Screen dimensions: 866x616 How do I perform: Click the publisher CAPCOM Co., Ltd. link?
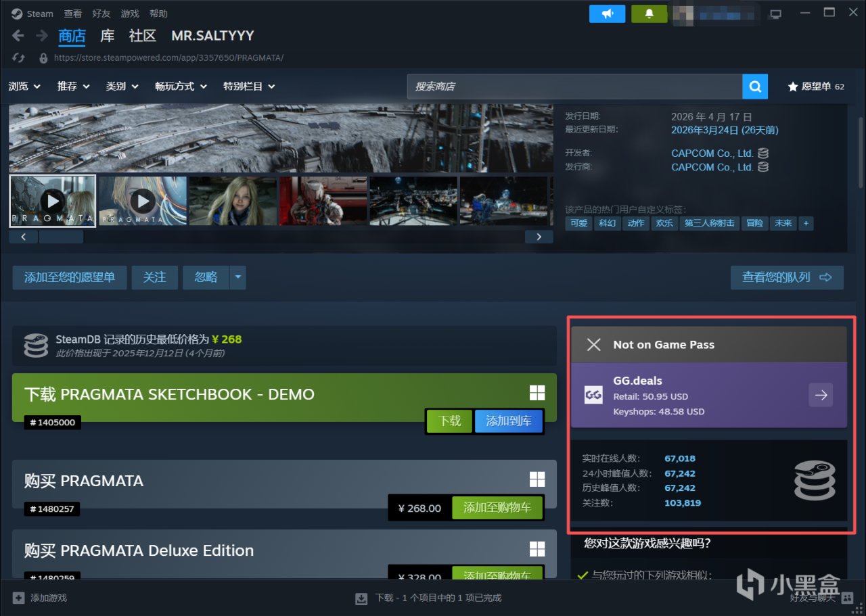[x=712, y=167]
